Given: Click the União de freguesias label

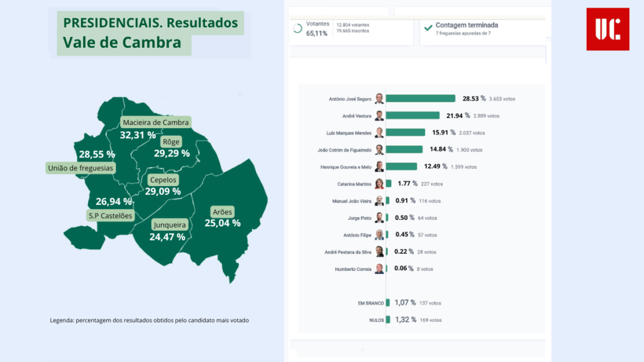Looking at the screenshot, I should tap(80, 168).
